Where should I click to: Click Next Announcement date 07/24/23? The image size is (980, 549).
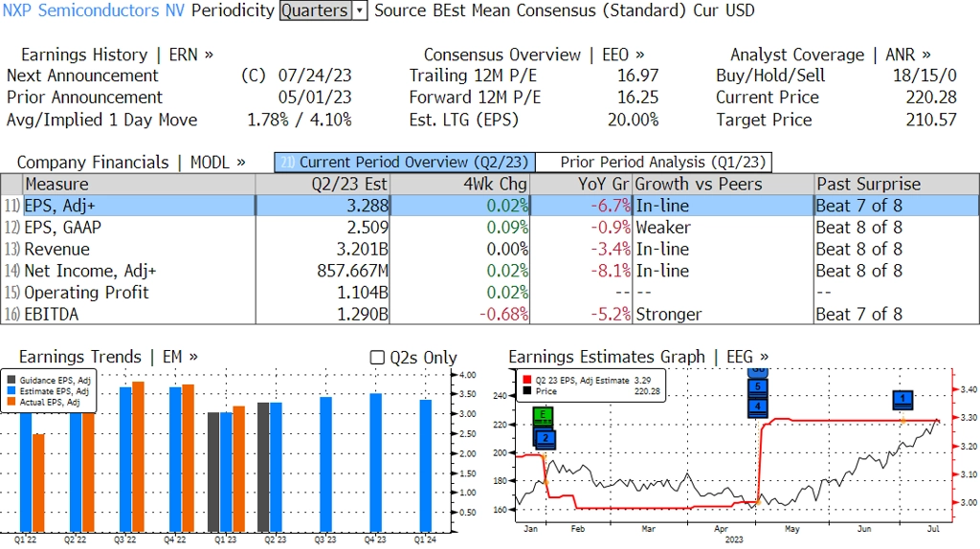(x=314, y=76)
